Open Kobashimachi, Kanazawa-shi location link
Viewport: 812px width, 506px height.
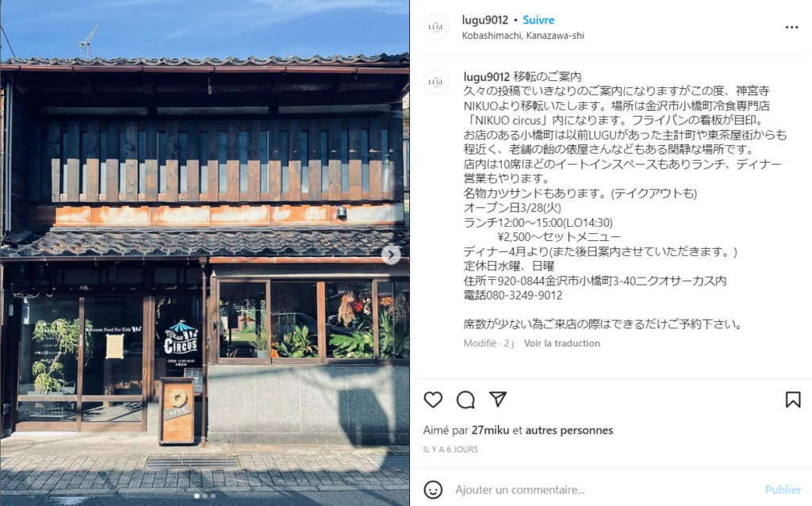(x=523, y=36)
